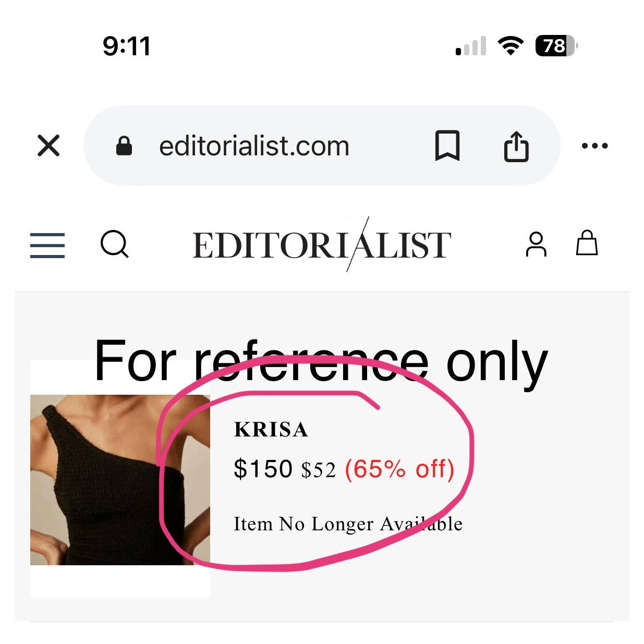Screen dimensions: 644x644
Task: Tap the Editorialist logo
Action: [322, 244]
